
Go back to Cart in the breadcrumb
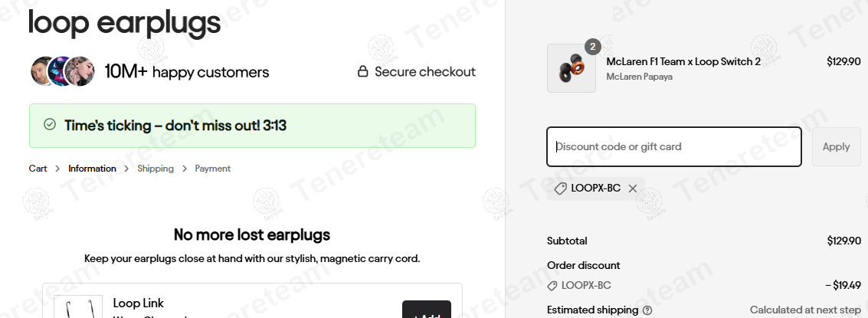(38, 169)
